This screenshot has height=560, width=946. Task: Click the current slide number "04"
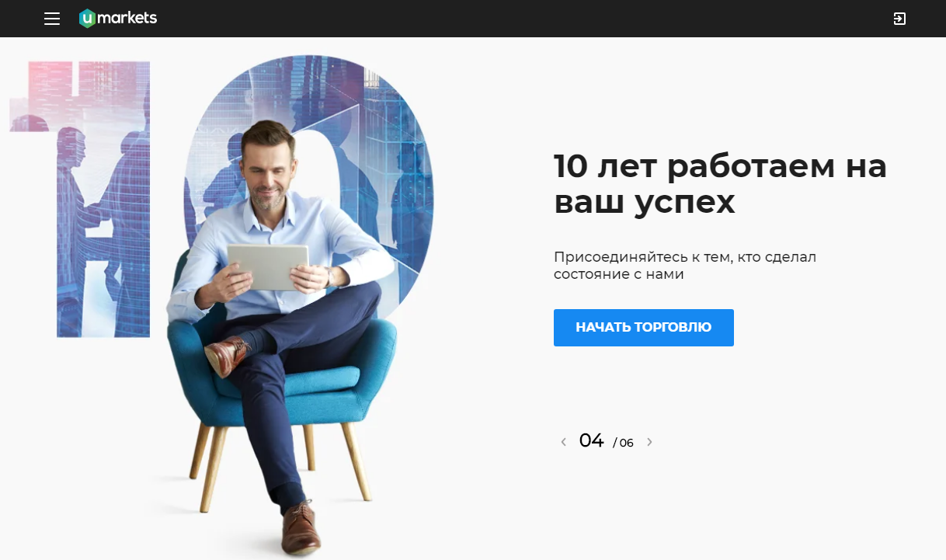591,440
